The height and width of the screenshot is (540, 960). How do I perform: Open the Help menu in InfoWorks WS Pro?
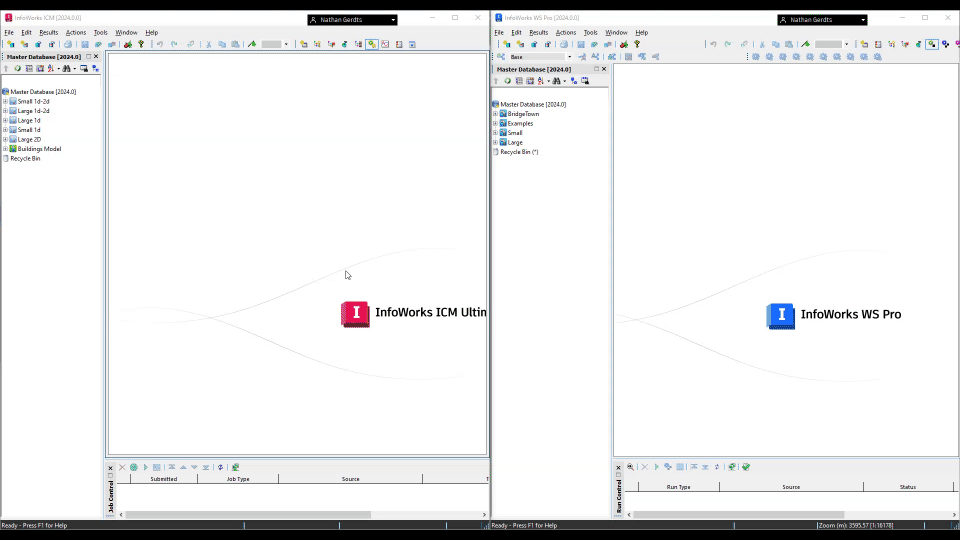coord(642,32)
